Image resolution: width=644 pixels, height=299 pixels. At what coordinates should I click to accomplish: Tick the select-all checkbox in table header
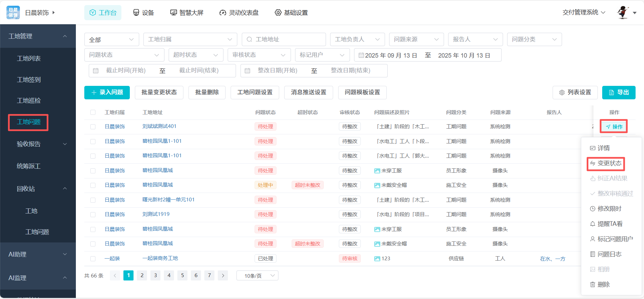click(x=93, y=112)
